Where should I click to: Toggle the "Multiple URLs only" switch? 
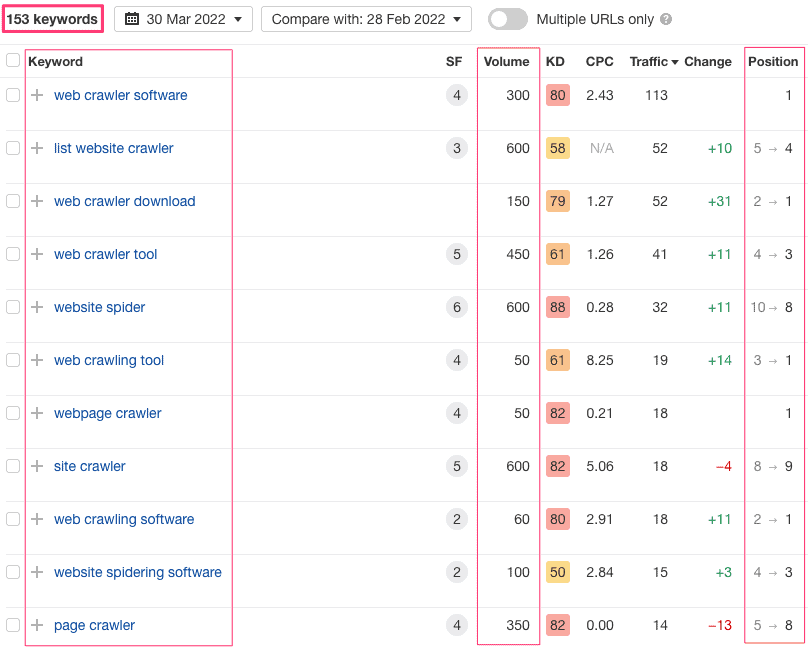[508, 18]
